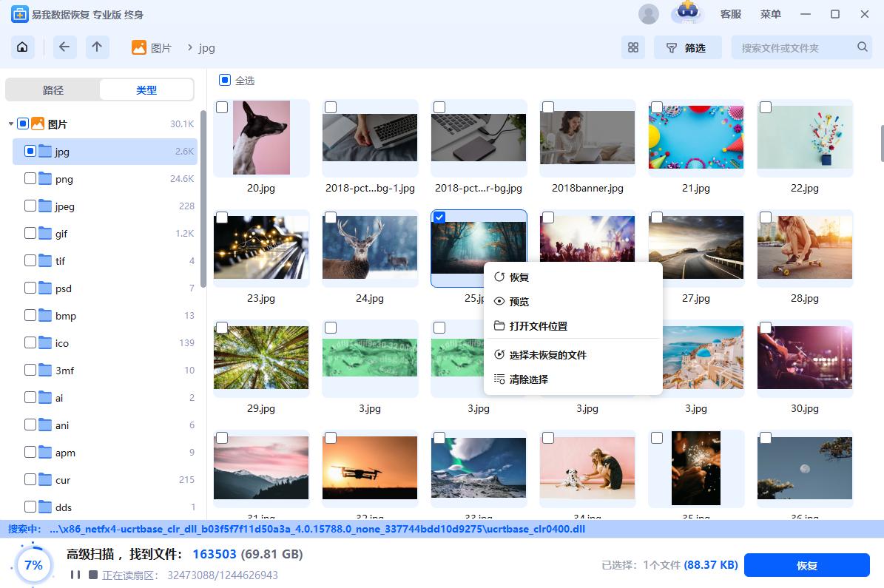Image resolution: width=884 pixels, height=588 pixels.
Task: Go back using the left arrow icon
Action: (x=64, y=47)
